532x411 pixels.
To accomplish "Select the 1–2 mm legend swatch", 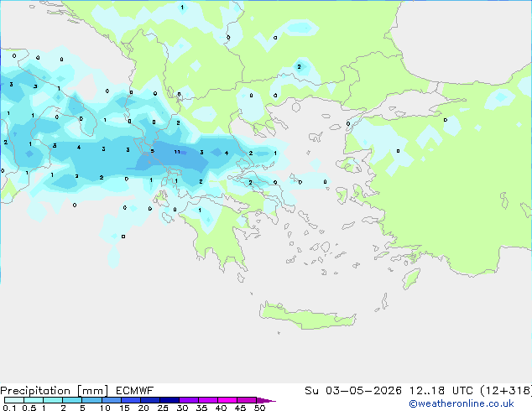I will pyautogui.click(x=53, y=400).
